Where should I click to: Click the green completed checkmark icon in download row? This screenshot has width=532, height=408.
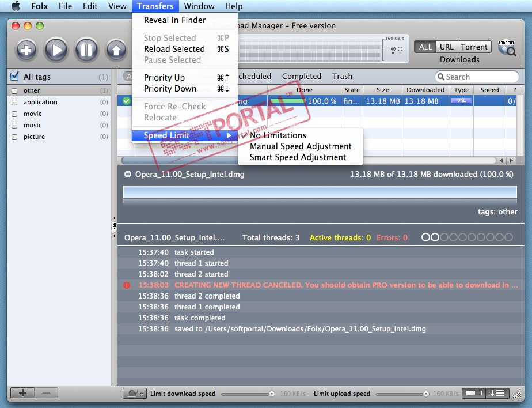coord(126,101)
